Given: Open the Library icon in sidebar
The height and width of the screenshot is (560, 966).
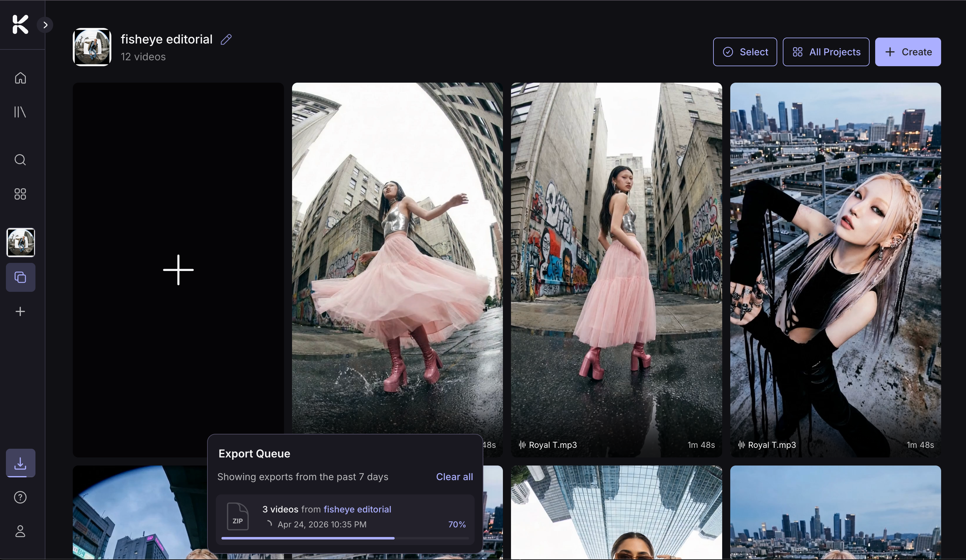Looking at the screenshot, I should point(20,112).
